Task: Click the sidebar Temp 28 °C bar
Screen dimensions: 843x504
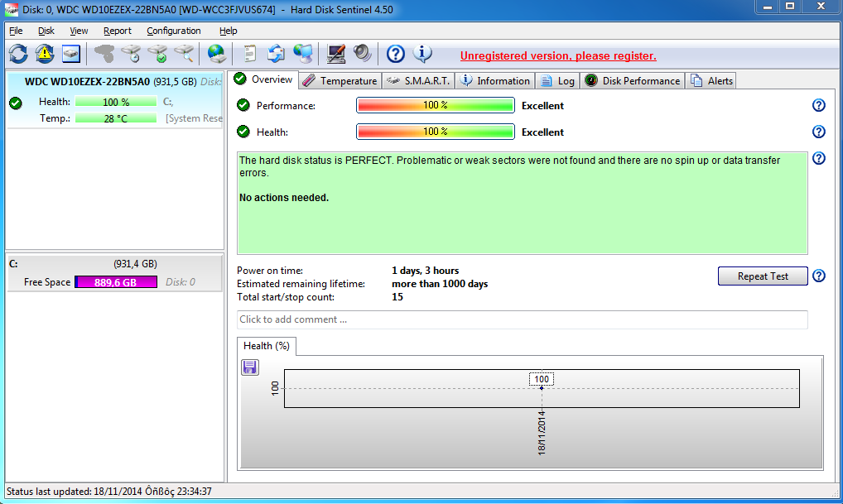Action: click(x=116, y=118)
